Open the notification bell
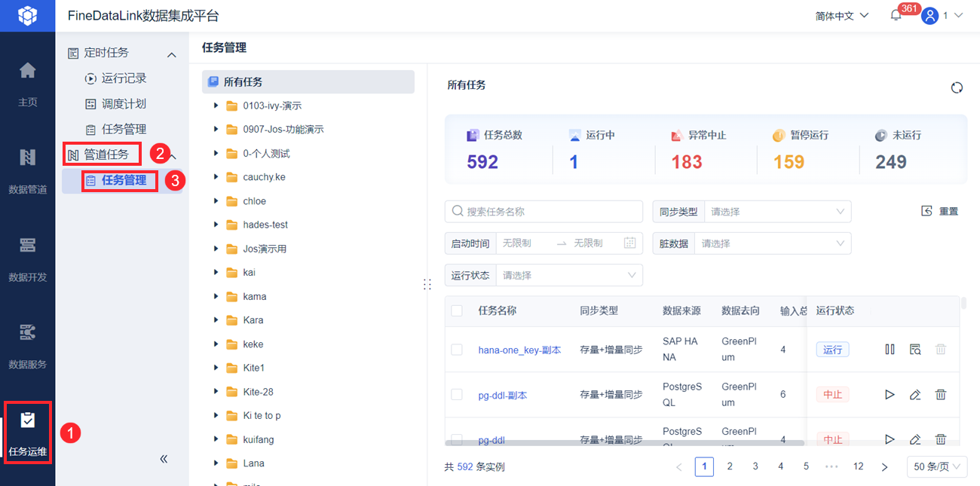Screen dimensions: 980x486 click(896, 15)
